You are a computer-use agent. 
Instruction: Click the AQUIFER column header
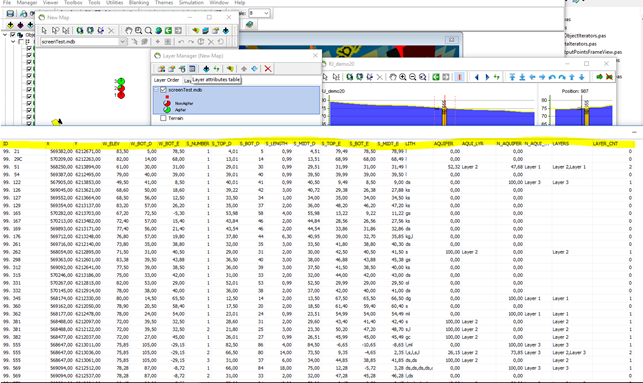(444, 144)
